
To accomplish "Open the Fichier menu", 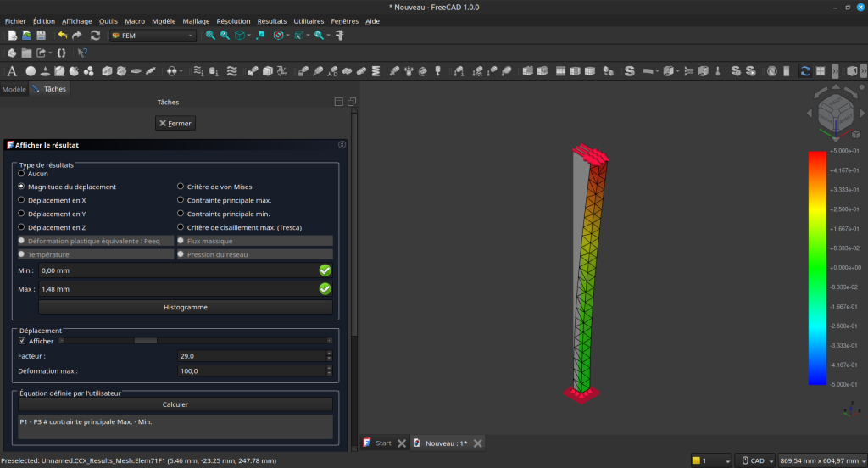I will pyautogui.click(x=15, y=21).
